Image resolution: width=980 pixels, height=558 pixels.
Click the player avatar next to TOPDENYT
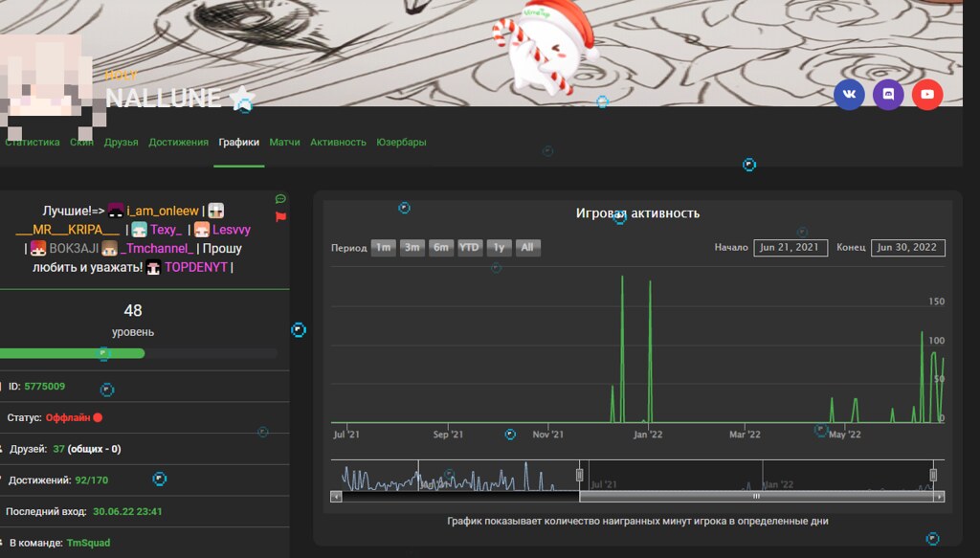click(x=153, y=267)
